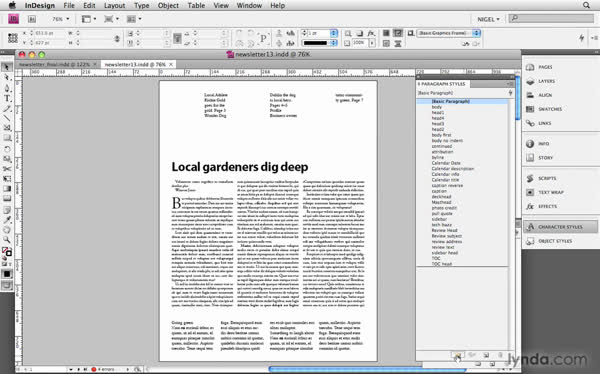Image resolution: width=600 pixels, height=374 pixels.
Task: Toggle the wrap around bounding box button
Action: coord(398,33)
